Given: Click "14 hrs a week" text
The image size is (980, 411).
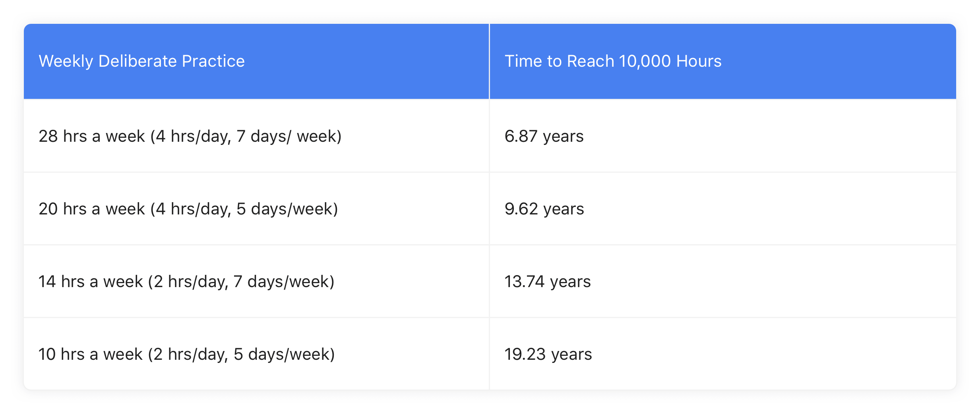Looking at the screenshot, I should point(91,282).
